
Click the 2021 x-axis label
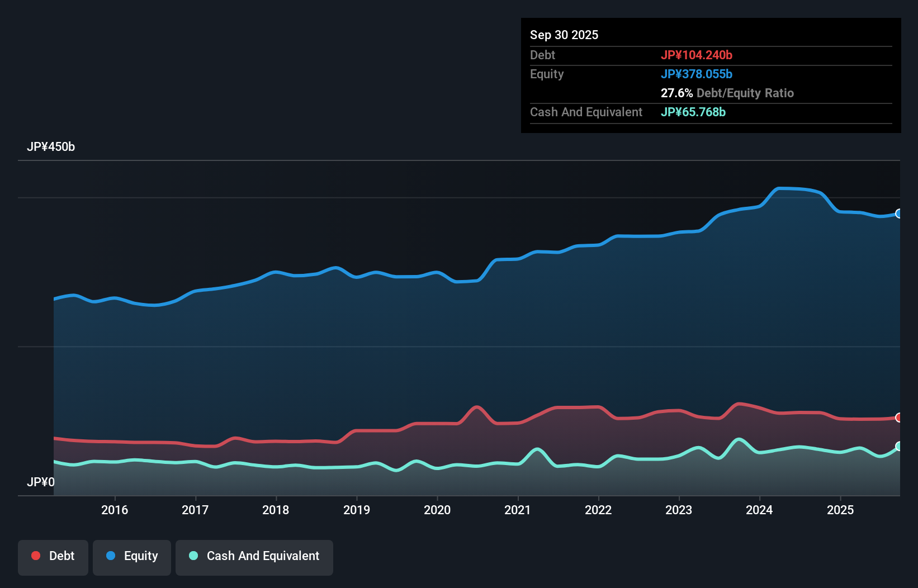pos(518,510)
